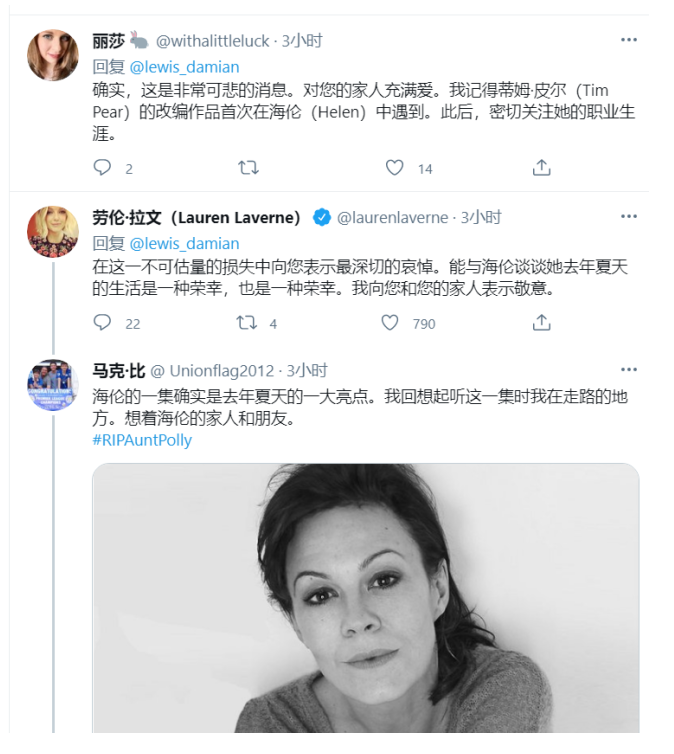Retweet Lauren Laverne's tweet

(x=246, y=322)
